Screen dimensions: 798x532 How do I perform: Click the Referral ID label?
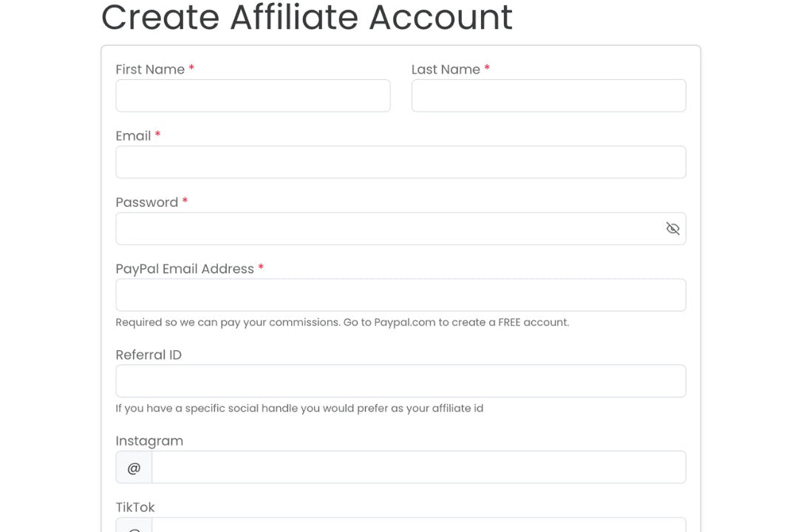coord(149,355)
